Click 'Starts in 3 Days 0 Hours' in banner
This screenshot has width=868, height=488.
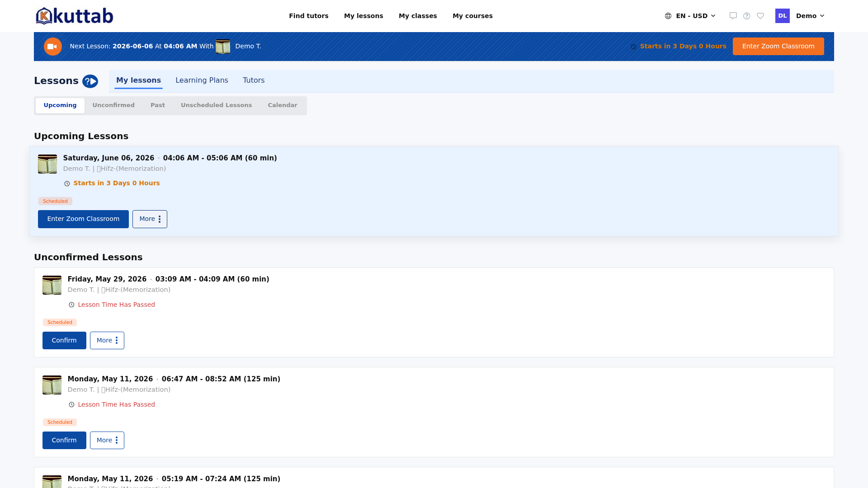coord(683,47)
